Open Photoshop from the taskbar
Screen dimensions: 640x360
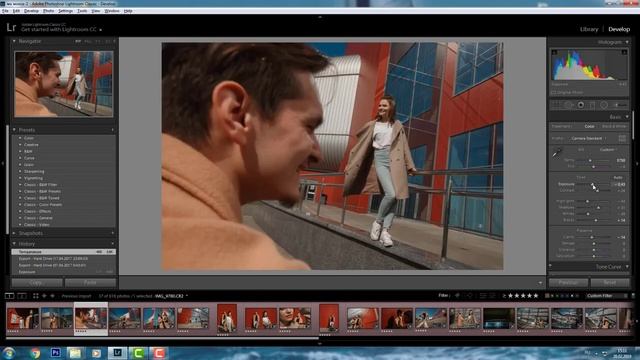pos(56,353)
